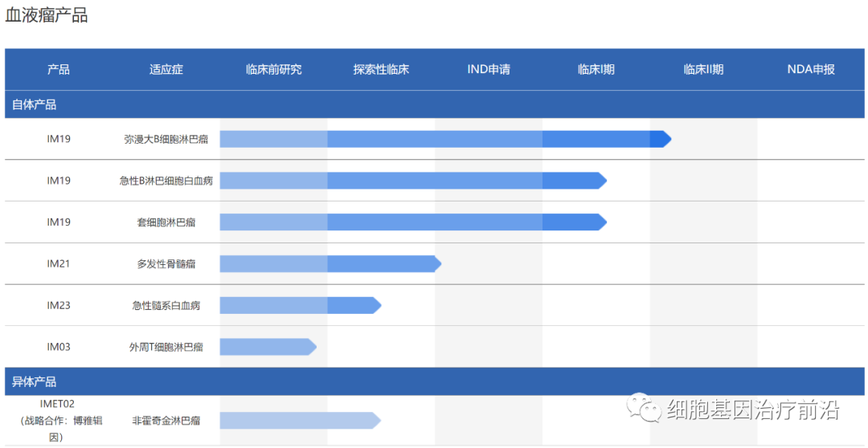The image size is (868, 448).
Task: Click the IM21 多发性骨髓瘤 progress bar
Action: click(330, 264)
